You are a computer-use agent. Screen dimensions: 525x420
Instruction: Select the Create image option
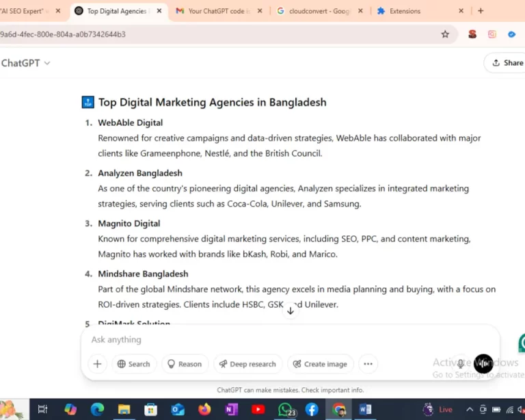pos(320,364)
